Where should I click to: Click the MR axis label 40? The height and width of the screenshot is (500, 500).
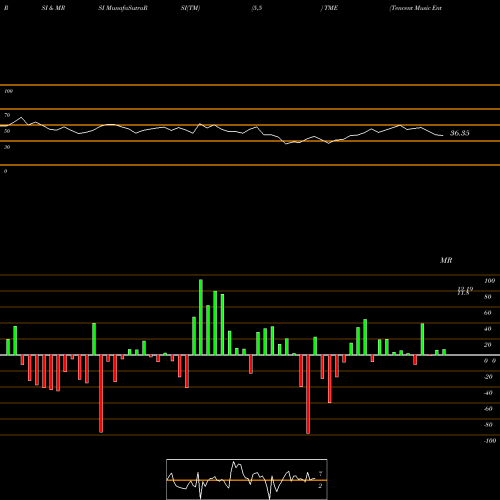[x=488, y=329]
